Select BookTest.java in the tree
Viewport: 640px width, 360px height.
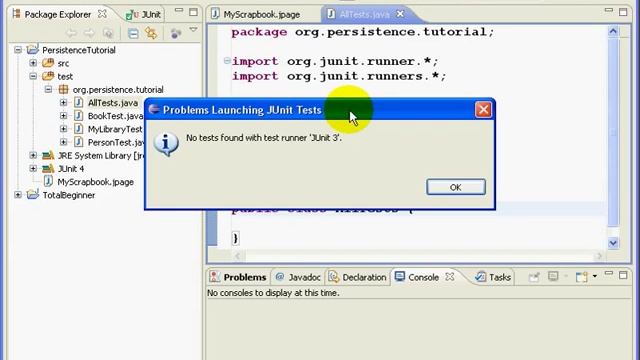pos(115,116)
